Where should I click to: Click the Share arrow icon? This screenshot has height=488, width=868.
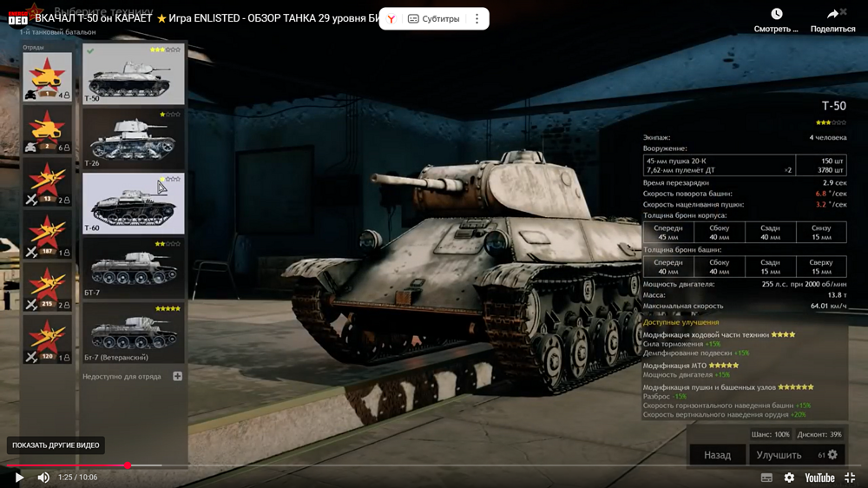coord(832,15)
